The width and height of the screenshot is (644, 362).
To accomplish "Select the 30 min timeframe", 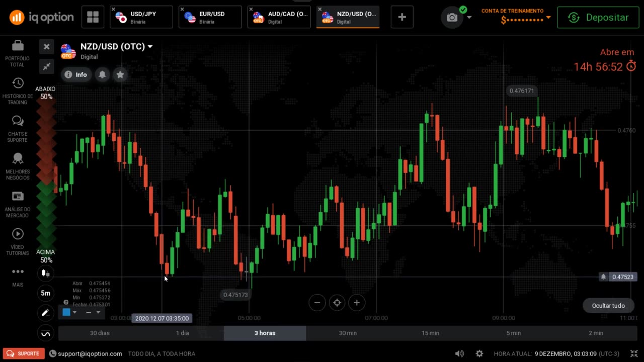I will point(348,333).
